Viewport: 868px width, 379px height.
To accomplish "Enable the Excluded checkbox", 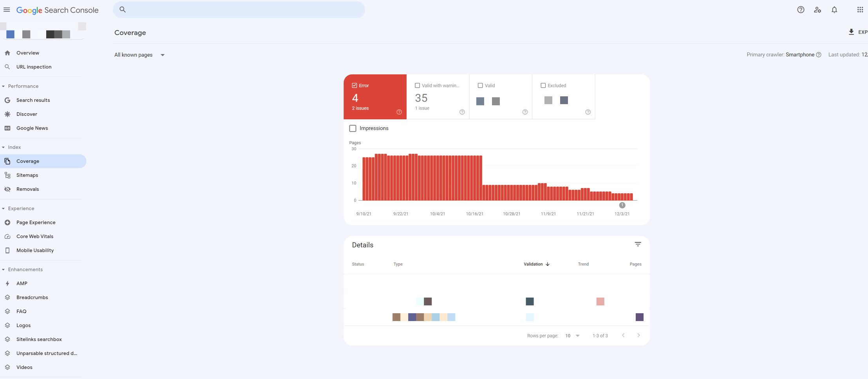I will coord(543,85).
